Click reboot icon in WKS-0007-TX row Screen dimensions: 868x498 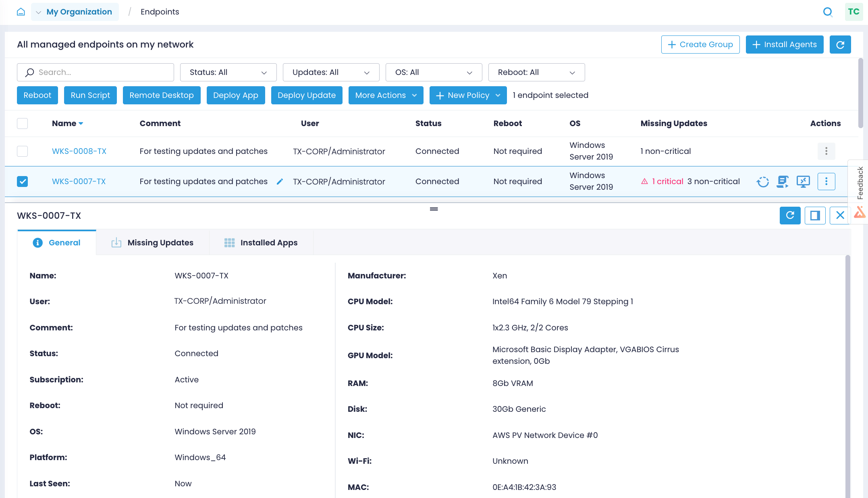point(762,182)
